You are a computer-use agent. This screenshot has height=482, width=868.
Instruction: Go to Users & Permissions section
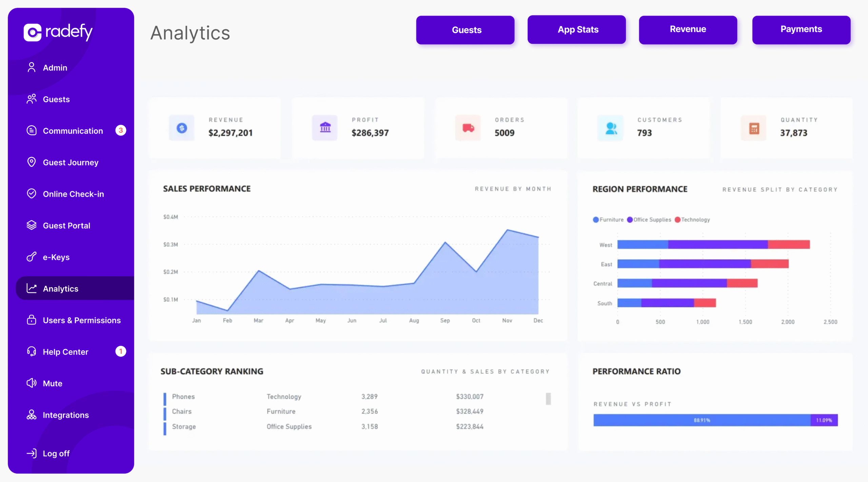(81, 320)
